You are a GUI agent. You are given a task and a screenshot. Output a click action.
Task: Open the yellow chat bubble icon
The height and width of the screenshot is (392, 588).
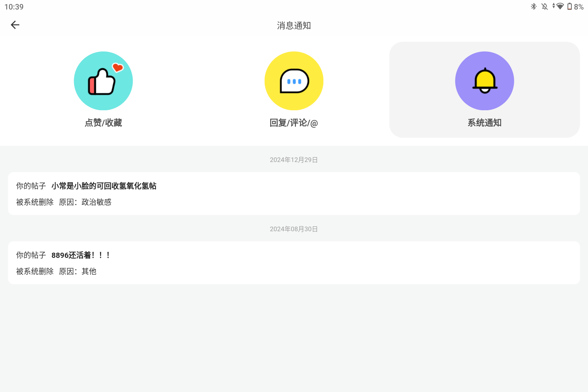pyautogui.click(x=294, y=81)
